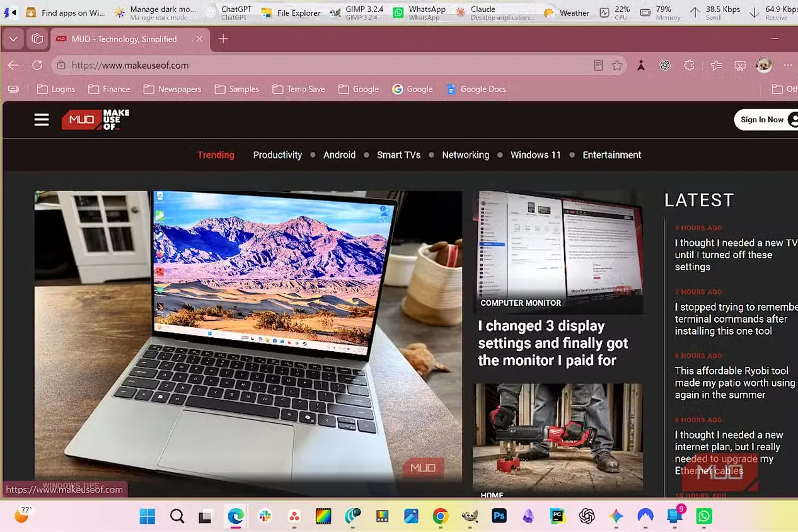This screenshot has width=798, height=532.
Task: Open 'I thought I needed a new TV' article
Action: click(x=736, y=255)
